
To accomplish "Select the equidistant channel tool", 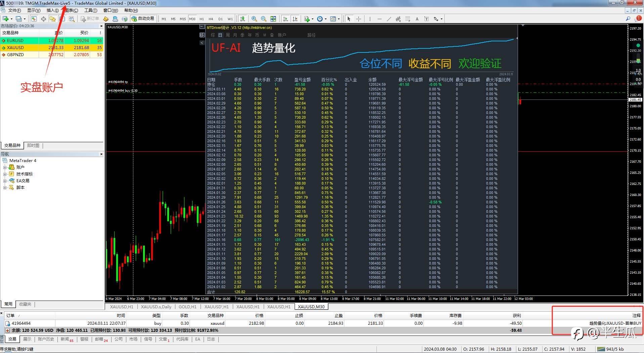I will click(398, 19).
